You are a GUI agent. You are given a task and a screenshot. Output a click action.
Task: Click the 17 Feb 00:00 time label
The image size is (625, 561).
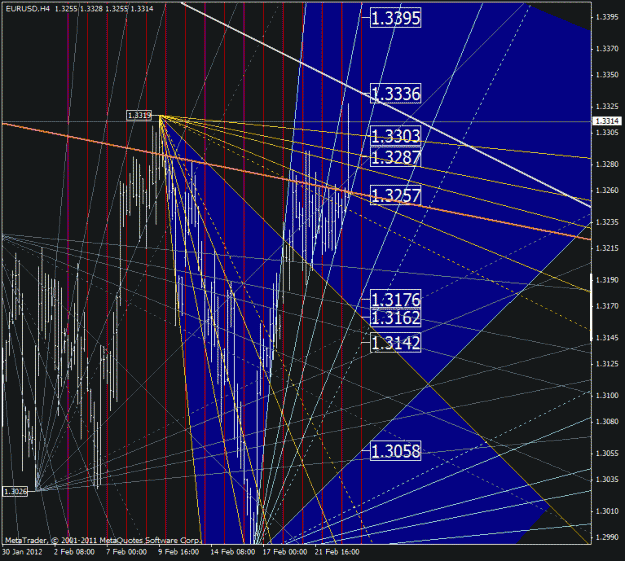pyautogui.click(x=285, y=552)
